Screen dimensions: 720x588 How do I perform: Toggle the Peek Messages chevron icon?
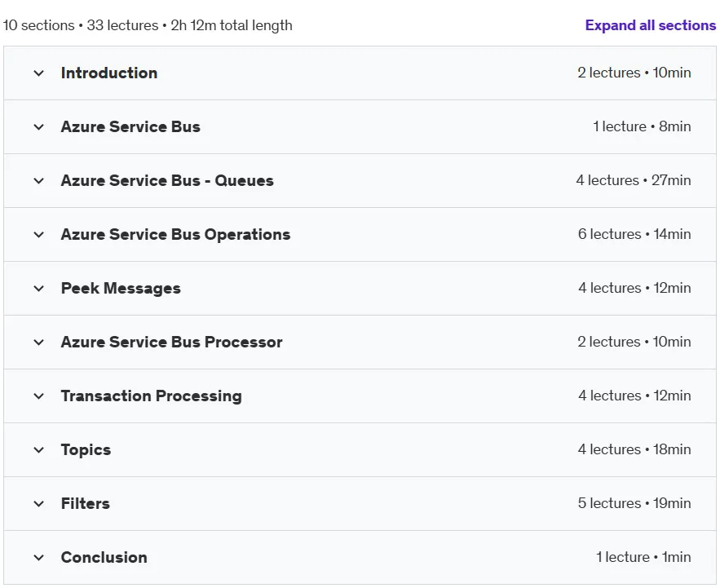point(39,289)
